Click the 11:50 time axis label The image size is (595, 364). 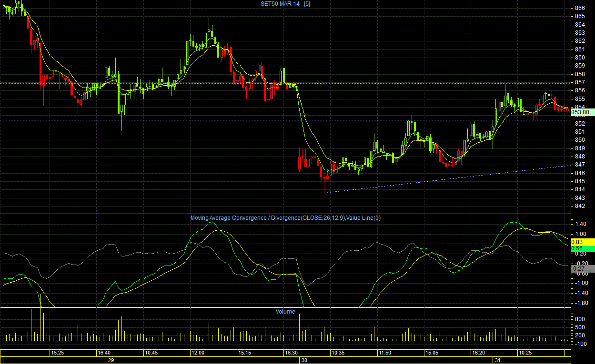coord(384,353)
